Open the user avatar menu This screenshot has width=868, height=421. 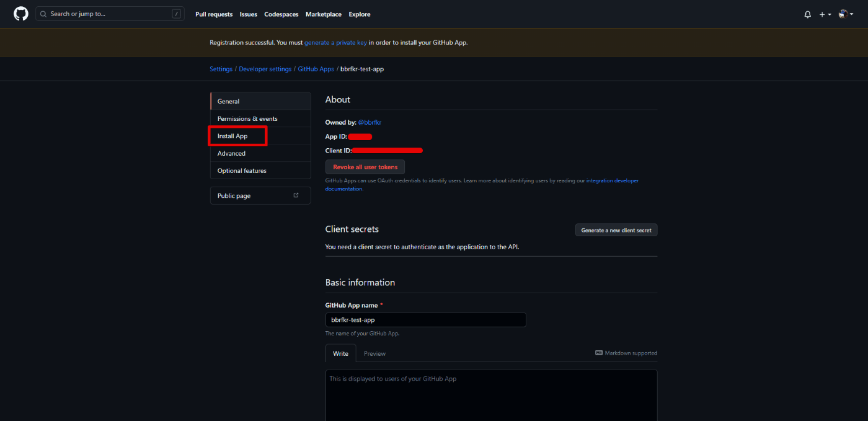pyautogui.click(x=846, y=14)
